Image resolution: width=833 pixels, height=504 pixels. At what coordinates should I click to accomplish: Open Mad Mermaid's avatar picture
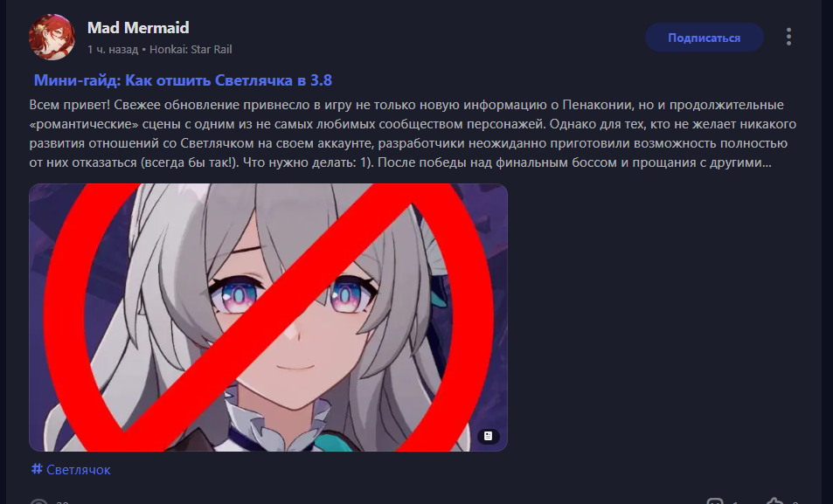[x=52, y=37]
